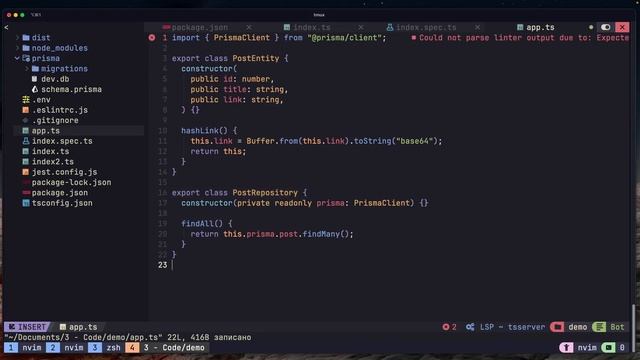640x360 pixels.
Task: Click the jest.config.js file icon
Action: pos(26,172)
